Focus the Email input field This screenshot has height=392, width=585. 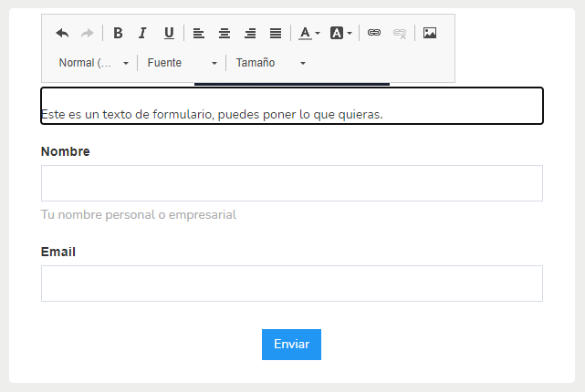pos(292,284)
